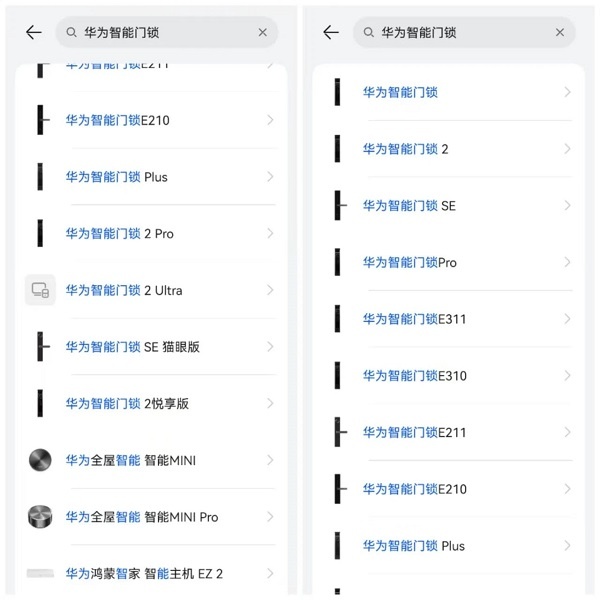Focus the search field on the right screen
The height and width of the screenshot is (600, 600).
tap(460, 33)
